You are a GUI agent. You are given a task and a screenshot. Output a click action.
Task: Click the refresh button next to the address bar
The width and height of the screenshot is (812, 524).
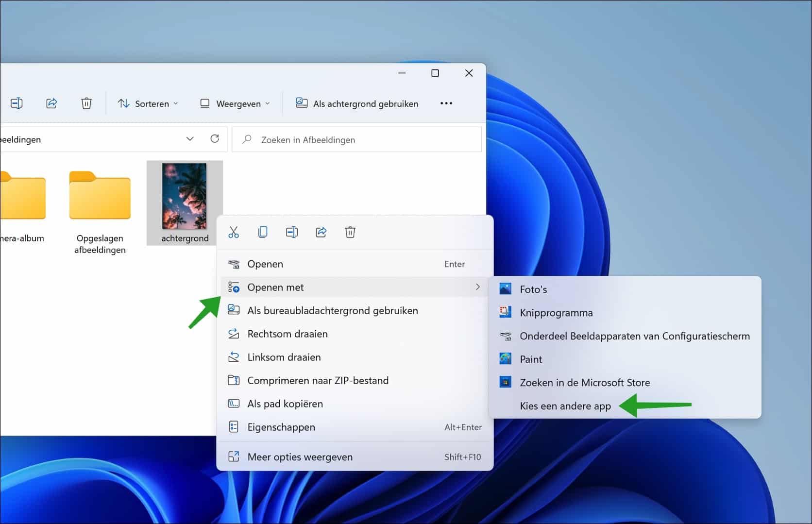(x=215, y=139)
